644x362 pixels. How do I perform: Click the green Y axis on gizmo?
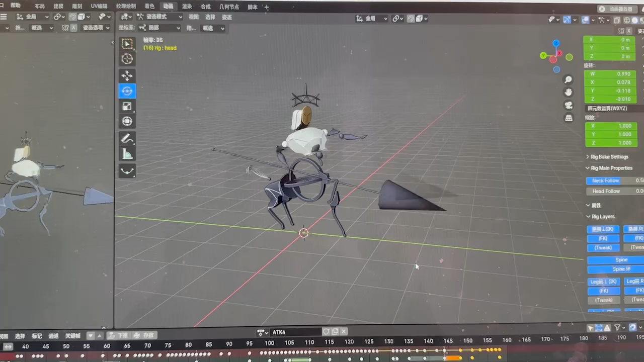click(543, 55)
